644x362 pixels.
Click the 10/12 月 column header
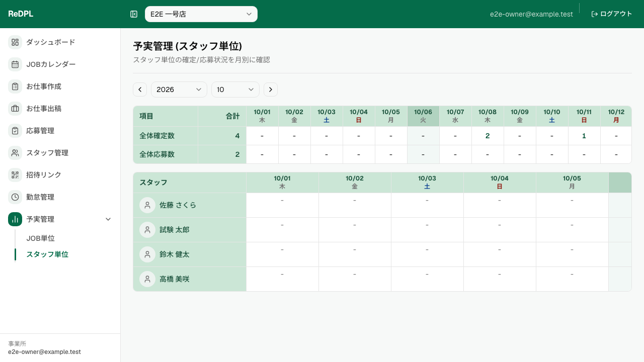(616, 116)
